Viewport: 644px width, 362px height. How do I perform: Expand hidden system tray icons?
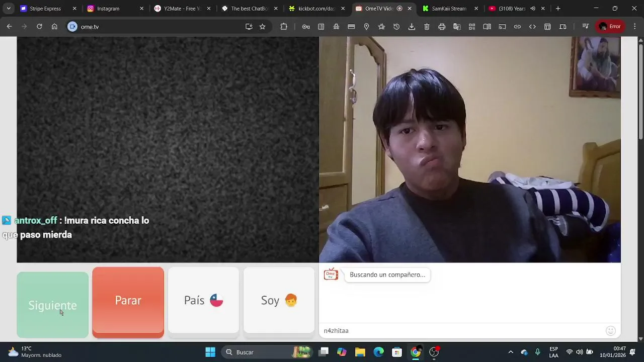[x=511, y=352]
